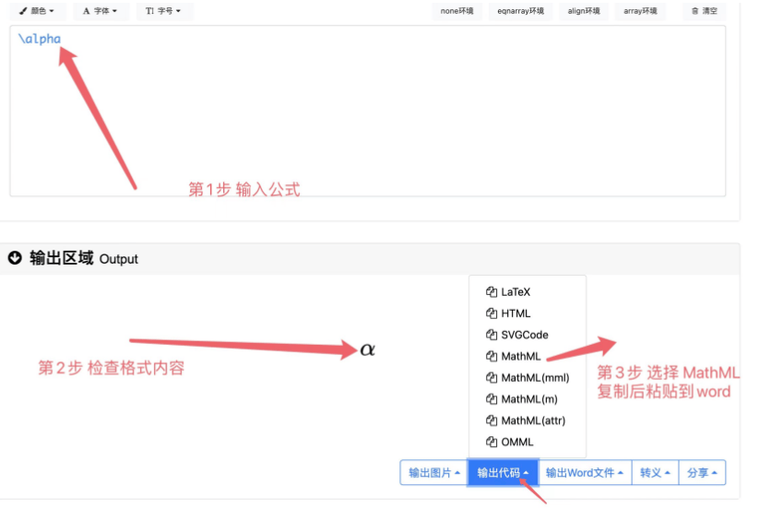The width and height of the screenshot is (759, 532).
Task: Click the collapse arrow icon beside 输出区域
Action: 15,258
